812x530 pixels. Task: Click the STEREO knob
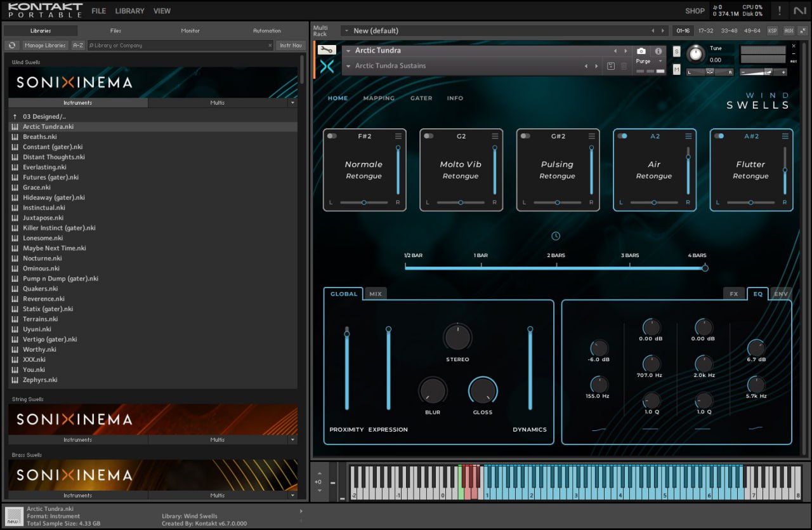pyautogui.click(x=457, y=337)
